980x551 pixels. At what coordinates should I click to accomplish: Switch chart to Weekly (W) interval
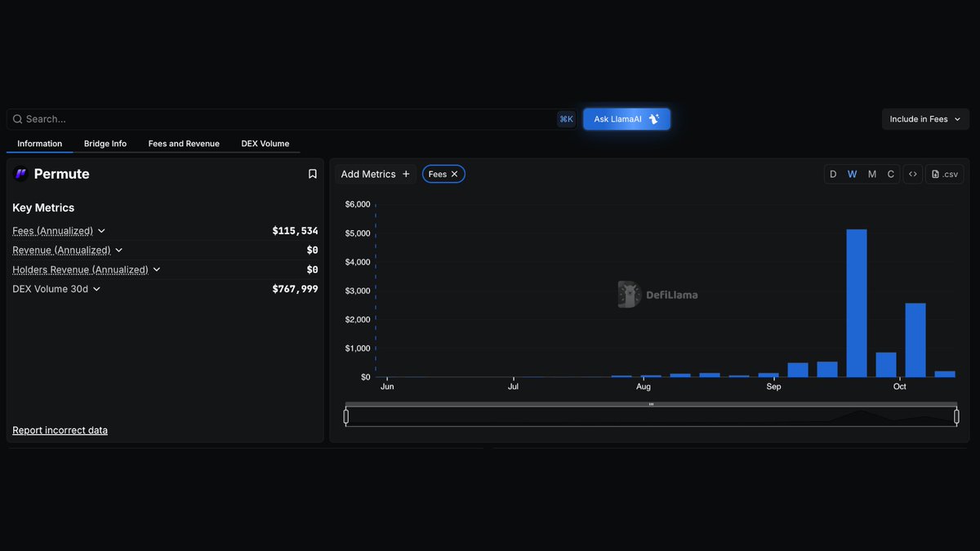852,174
